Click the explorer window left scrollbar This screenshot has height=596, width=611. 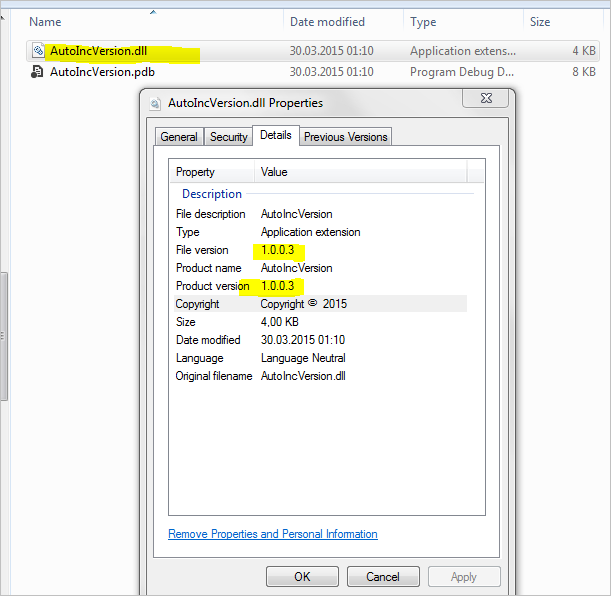[x=4, y=336]
